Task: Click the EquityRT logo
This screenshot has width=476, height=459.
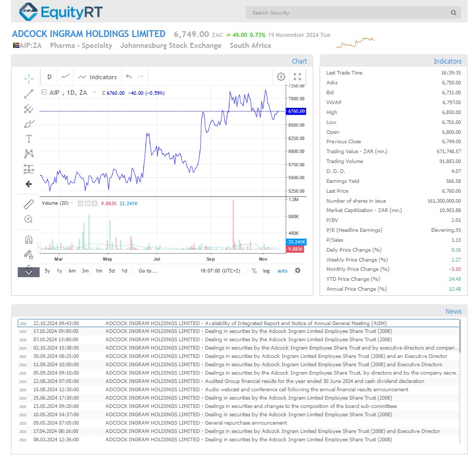Action: point(60,12)
